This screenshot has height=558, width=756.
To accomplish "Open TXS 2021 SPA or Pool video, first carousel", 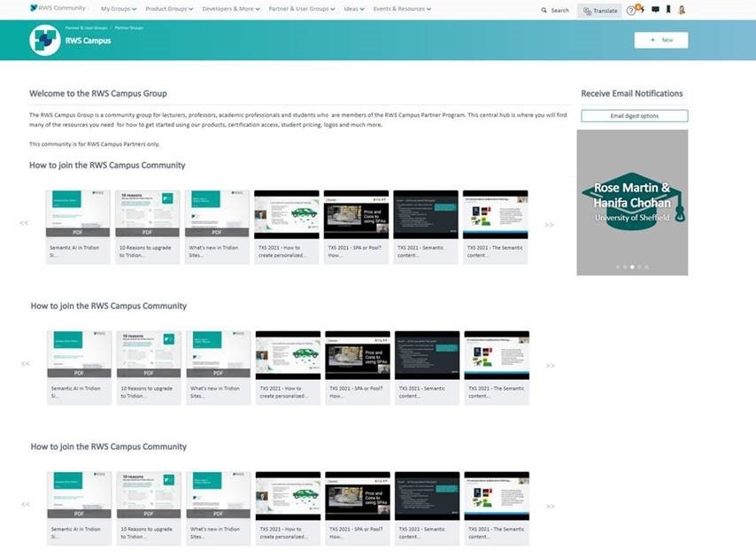I will [356, 227].
